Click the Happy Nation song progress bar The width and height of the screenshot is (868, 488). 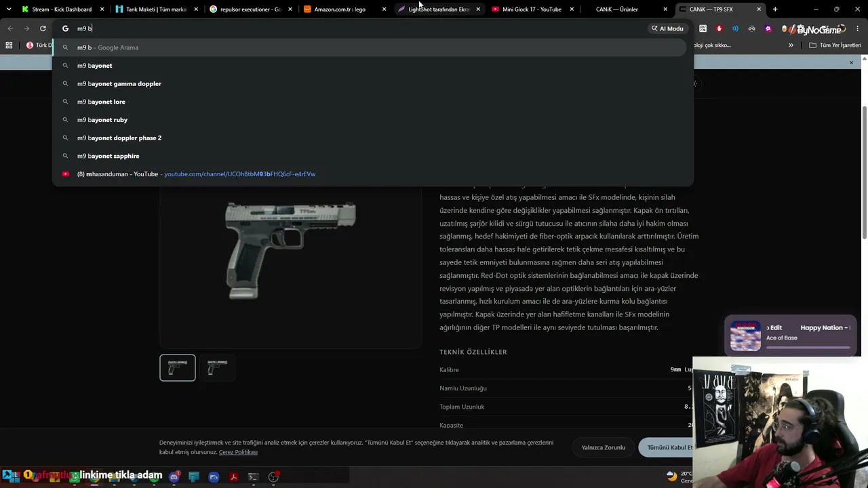coord(808,348)
